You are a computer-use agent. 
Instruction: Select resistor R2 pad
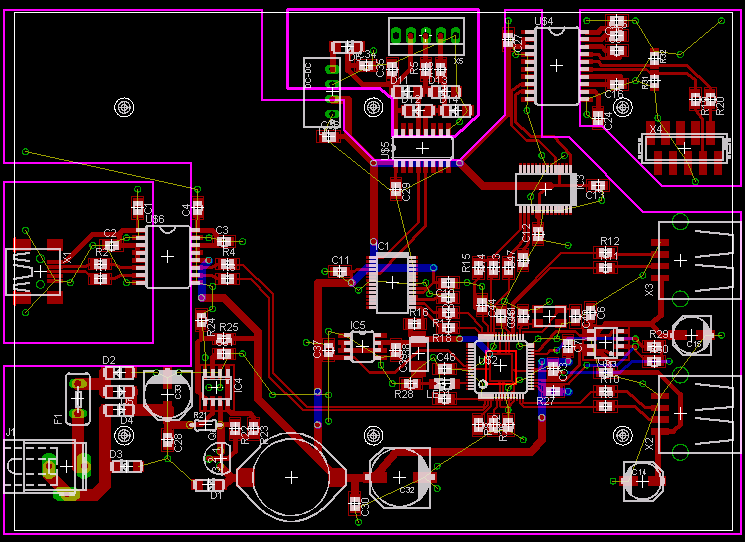click(100, 264)
